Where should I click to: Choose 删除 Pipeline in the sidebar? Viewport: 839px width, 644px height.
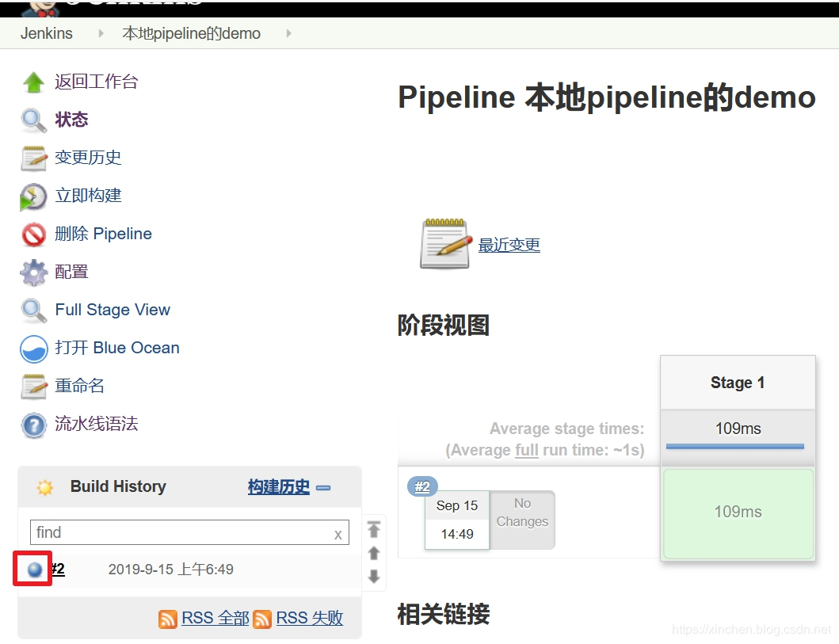(x=103, y=234)
